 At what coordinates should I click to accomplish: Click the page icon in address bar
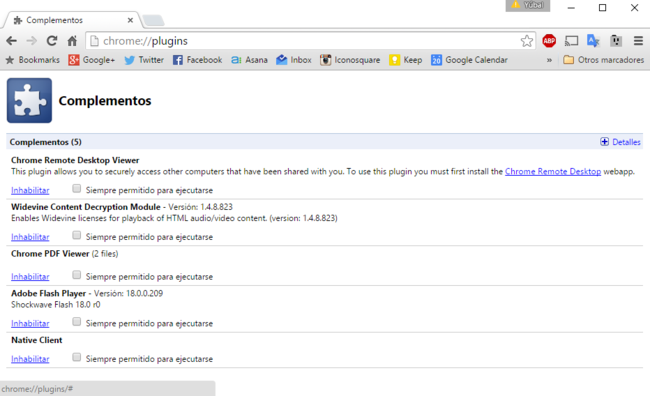[x=95, y=41]
